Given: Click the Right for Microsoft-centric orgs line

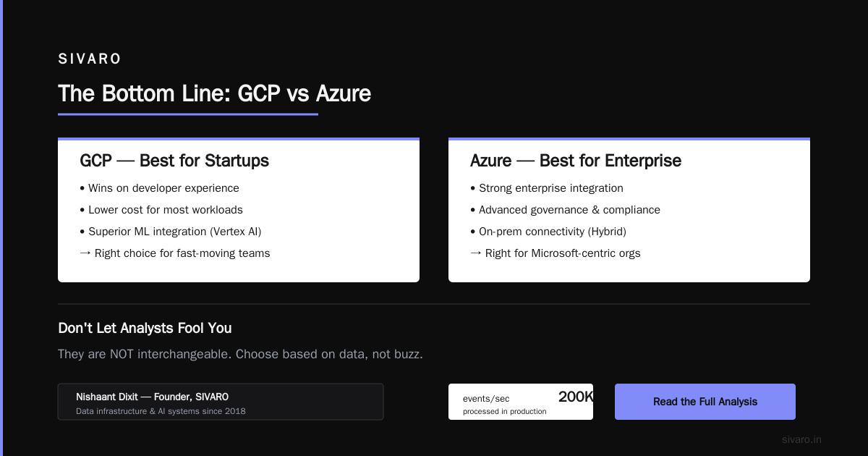Looking at the screenshot, I should [x=556, y=253].
